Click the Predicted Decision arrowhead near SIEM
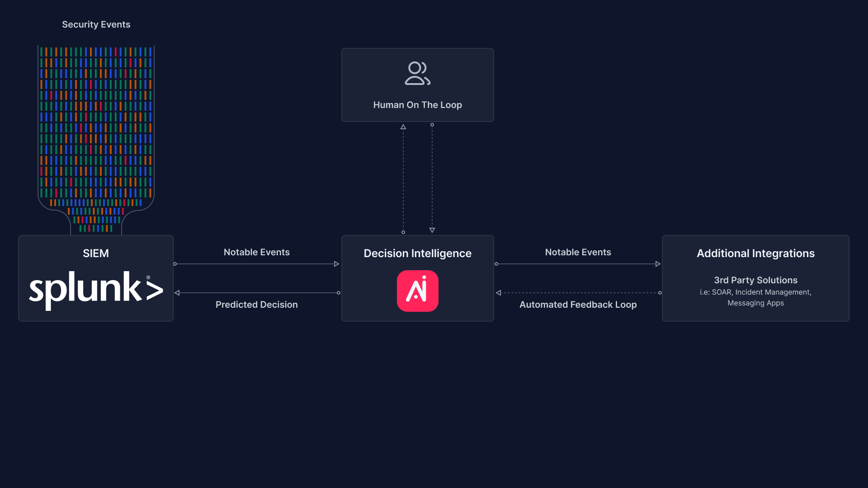Viewport: 868px width, 488px height. point(177,293)
